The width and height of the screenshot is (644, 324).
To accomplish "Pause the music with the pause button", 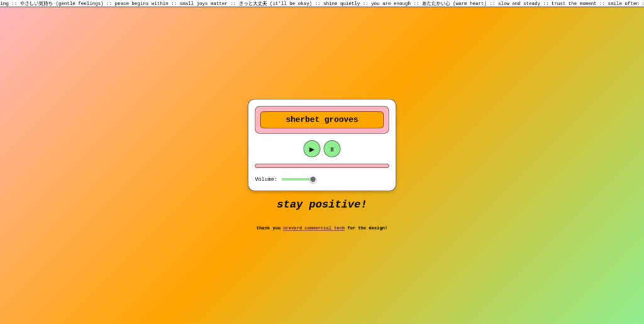I will [332, 149].
